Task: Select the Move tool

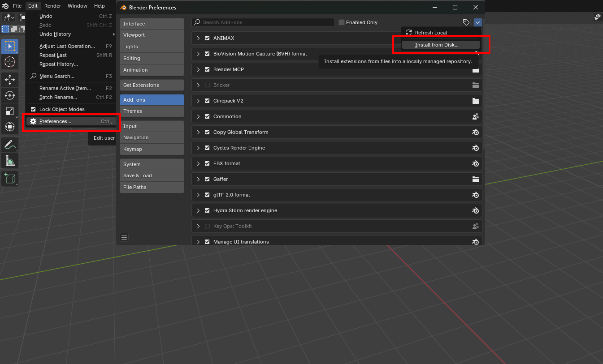Action: (x=10, y=79)
